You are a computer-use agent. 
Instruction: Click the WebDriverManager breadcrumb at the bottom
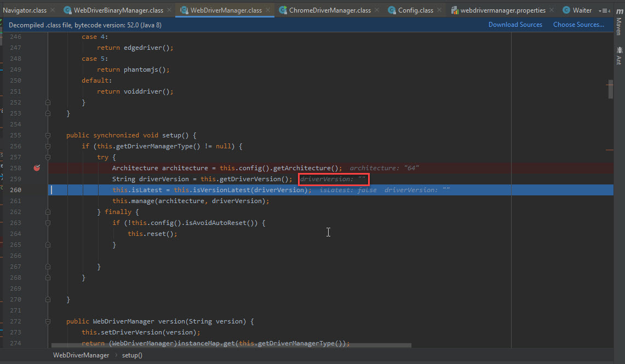click(x=81, y=355)
